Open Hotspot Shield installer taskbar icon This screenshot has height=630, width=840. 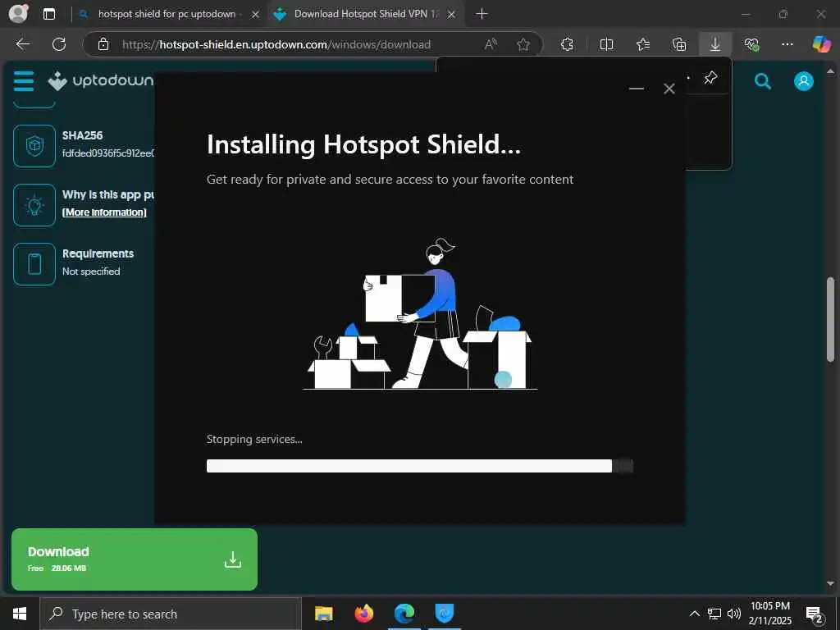coord(444,614)
